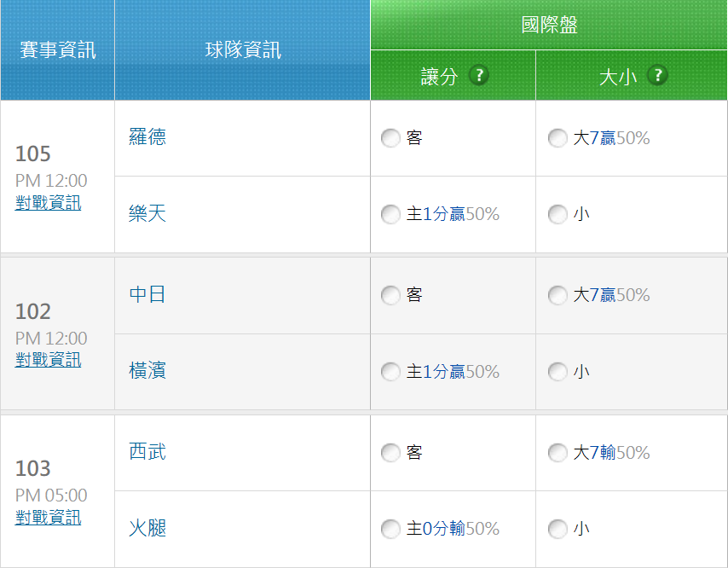Choose 小 option for game 105
This screenshot has height=568, width=728.
tap(558, 215)
